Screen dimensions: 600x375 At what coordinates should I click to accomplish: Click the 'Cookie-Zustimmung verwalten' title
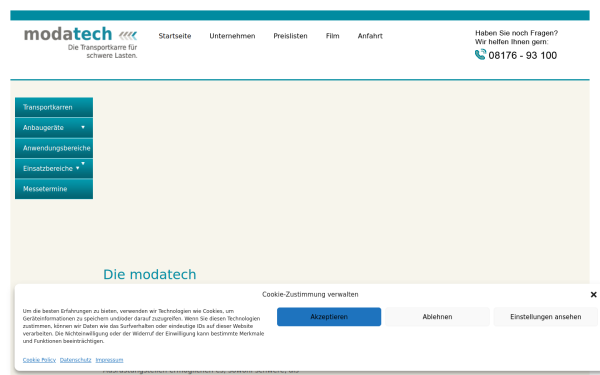(x=310, y=294)
